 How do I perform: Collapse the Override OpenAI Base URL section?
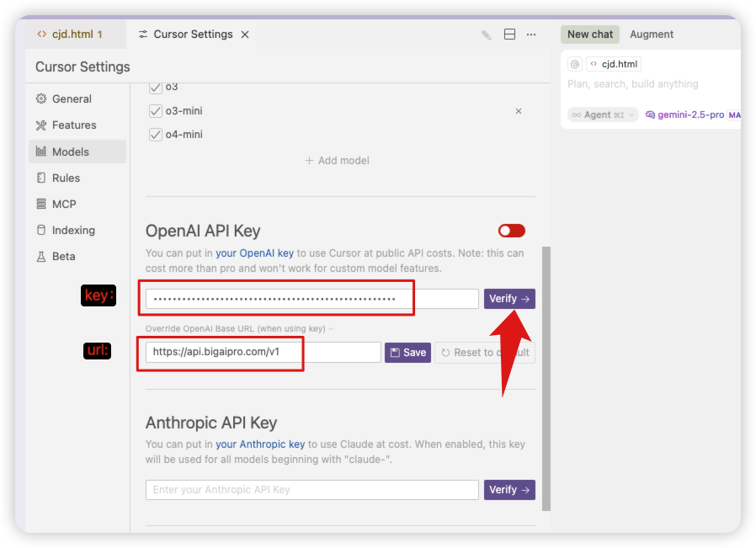coord(239,328)
